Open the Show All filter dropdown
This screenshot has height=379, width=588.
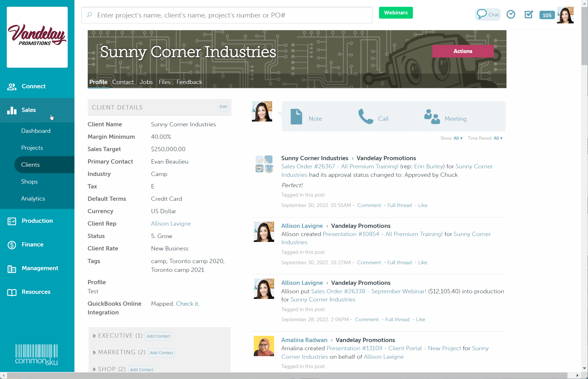[x=458, y=138]
